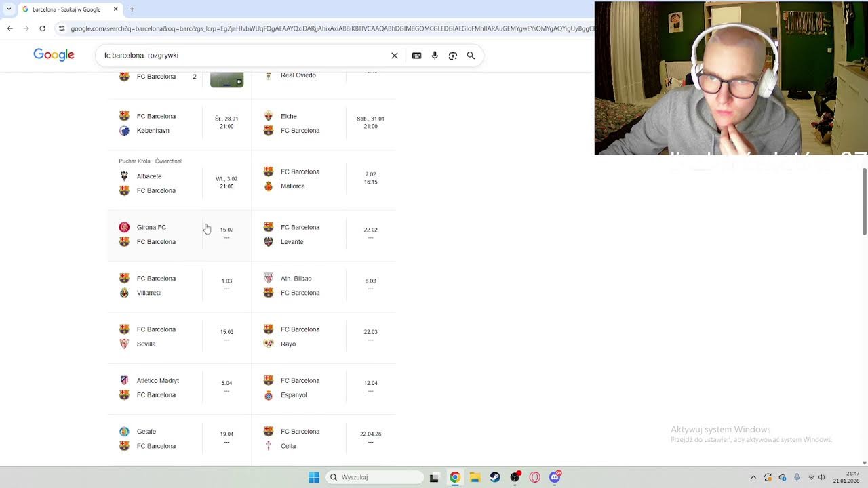The image size is (868, 488).
Task: Click the Atlético Madryt team crest
Action: [x=124, y=380]
